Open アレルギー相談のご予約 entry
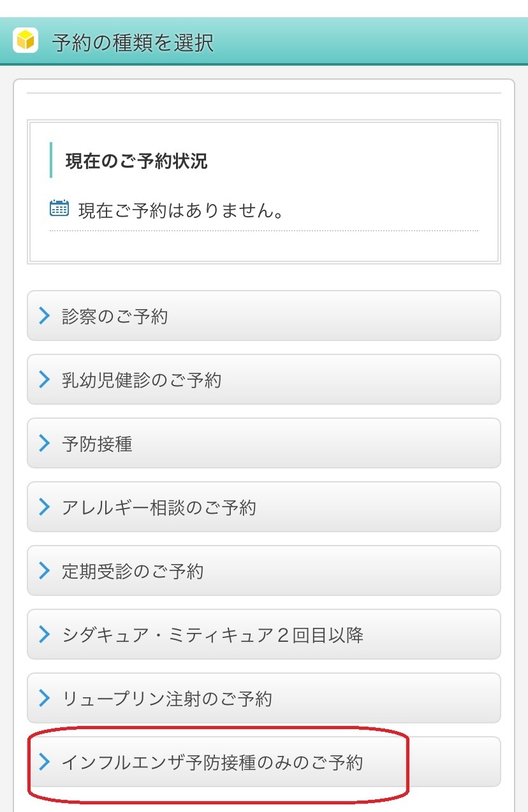528x812 pixels. tap(263, 507)
